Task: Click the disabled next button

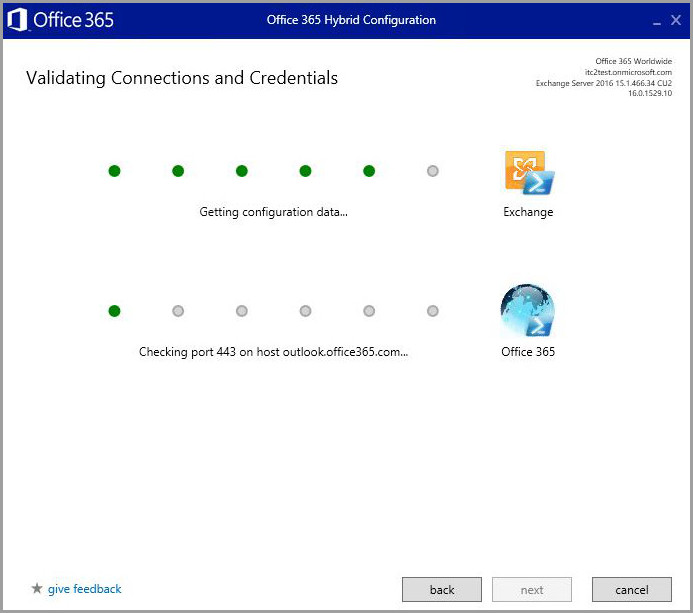Action: click(532, 590)
